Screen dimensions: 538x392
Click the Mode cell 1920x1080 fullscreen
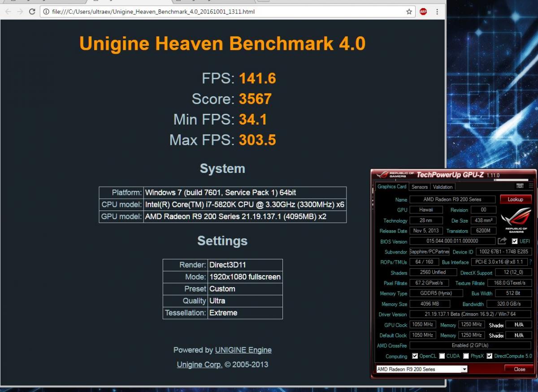(245, 277)
